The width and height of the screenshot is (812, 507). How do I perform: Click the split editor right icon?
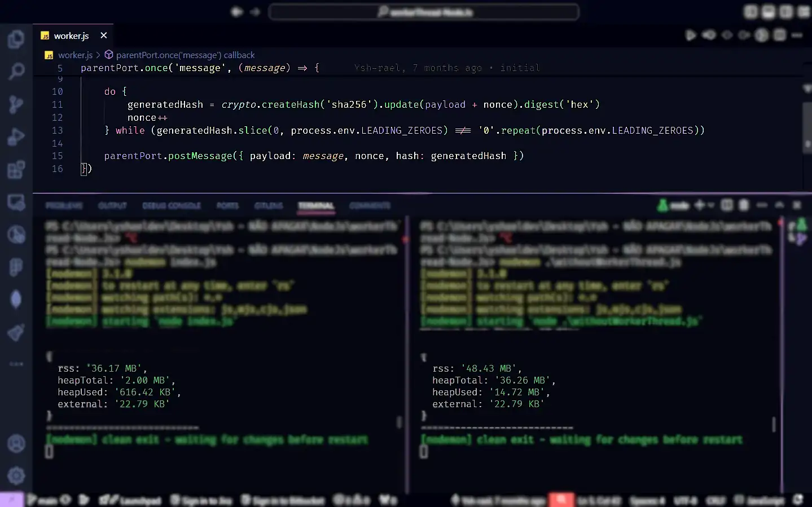pos(779,36)
